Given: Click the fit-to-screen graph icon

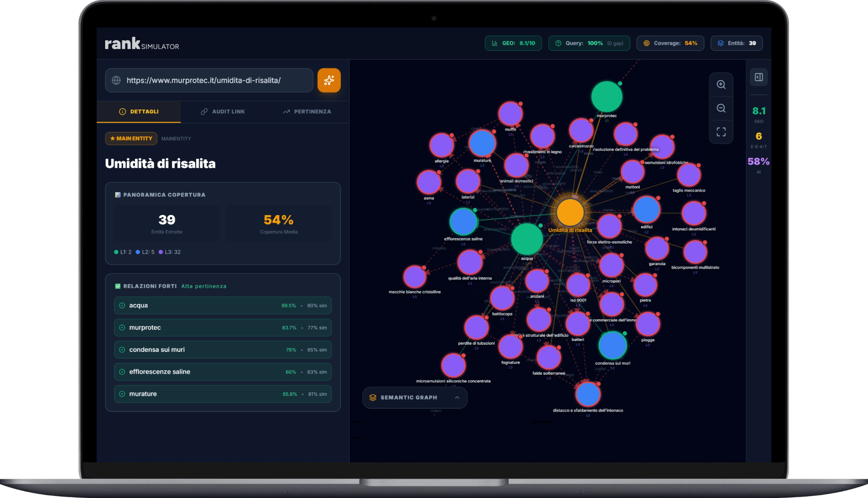Looking at the screenshot, I should coord(721,132).
